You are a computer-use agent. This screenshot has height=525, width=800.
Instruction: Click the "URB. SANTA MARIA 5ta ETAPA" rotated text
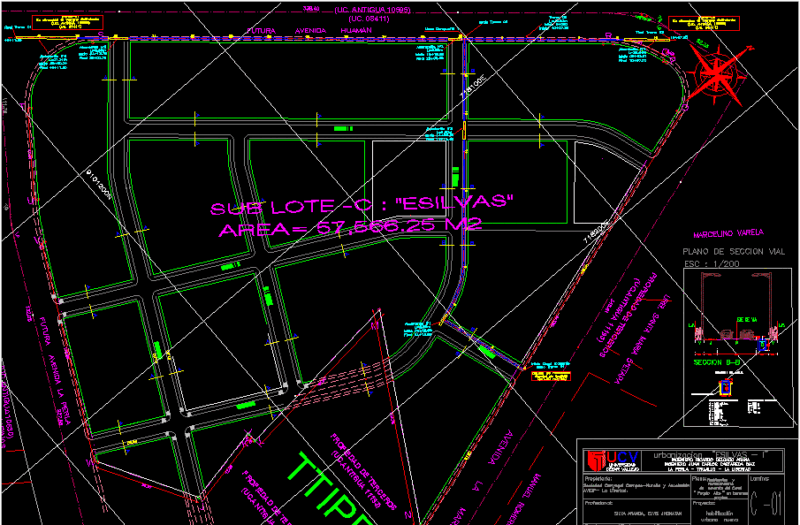click(643, 340)
